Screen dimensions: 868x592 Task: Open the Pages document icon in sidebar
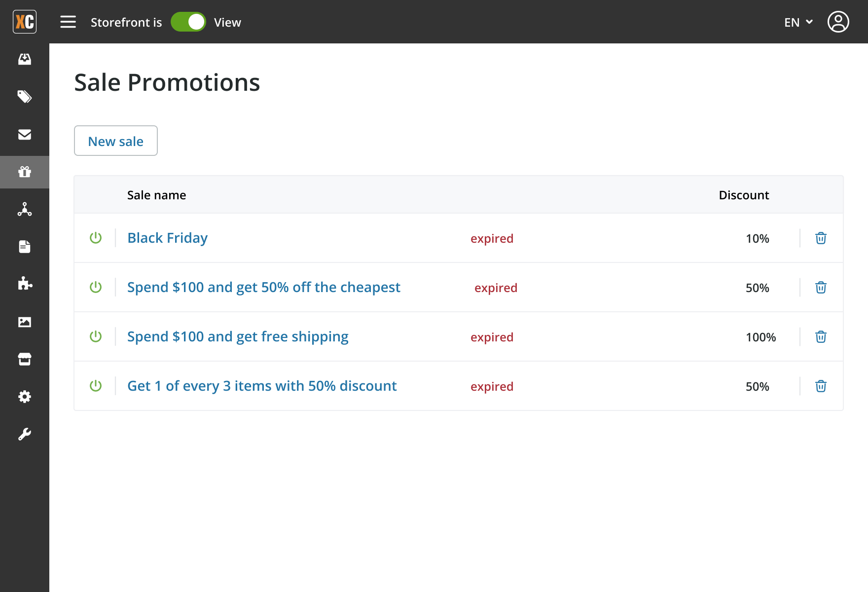point(25,247)
